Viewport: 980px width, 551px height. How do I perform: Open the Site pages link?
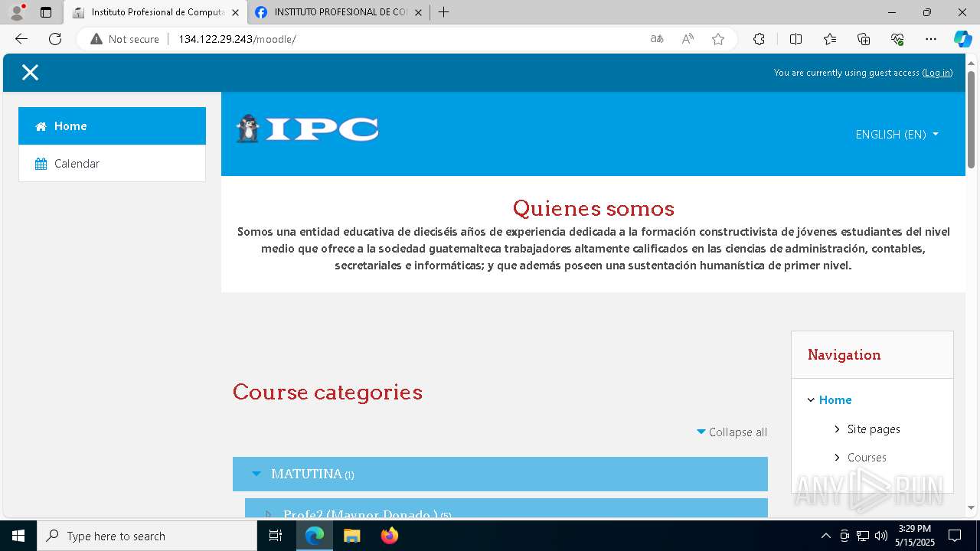[874, 429]
